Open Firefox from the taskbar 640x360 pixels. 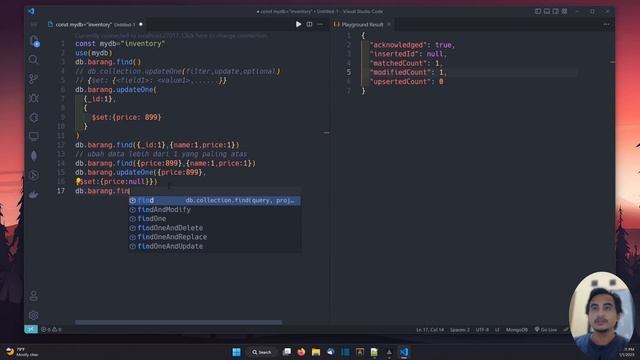coord(301,352)
